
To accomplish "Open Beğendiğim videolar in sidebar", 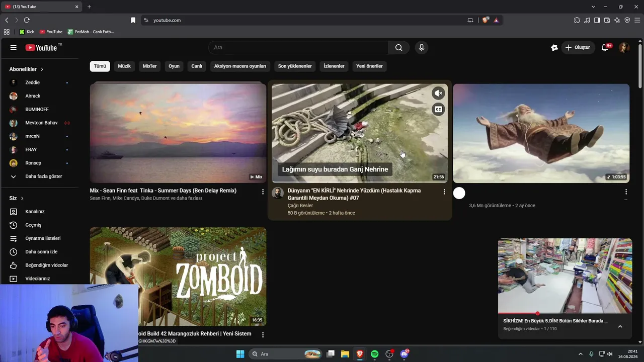I will pos(39,265).
